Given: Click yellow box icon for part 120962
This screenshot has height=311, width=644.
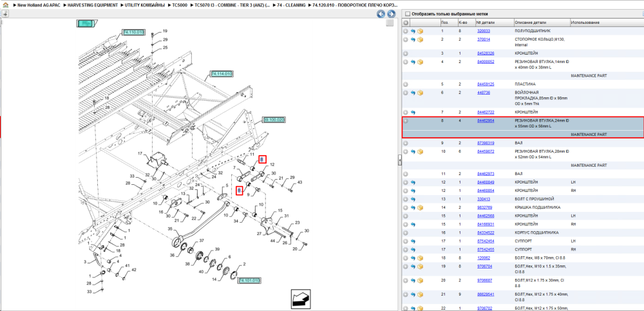Looking at the screenshot, I should pos(420,258).
